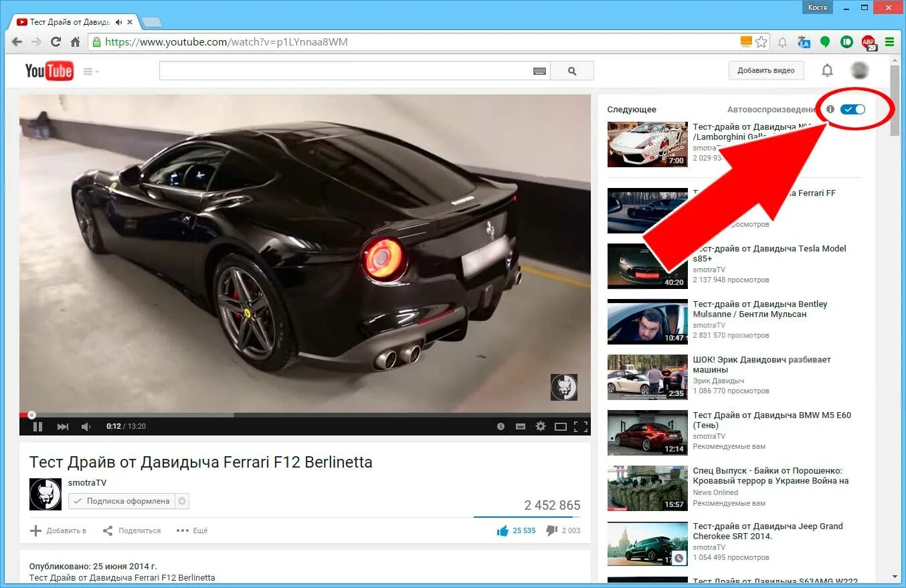Open the smotraTV channel name link
The image size is (906, 588).
point(87,483)
